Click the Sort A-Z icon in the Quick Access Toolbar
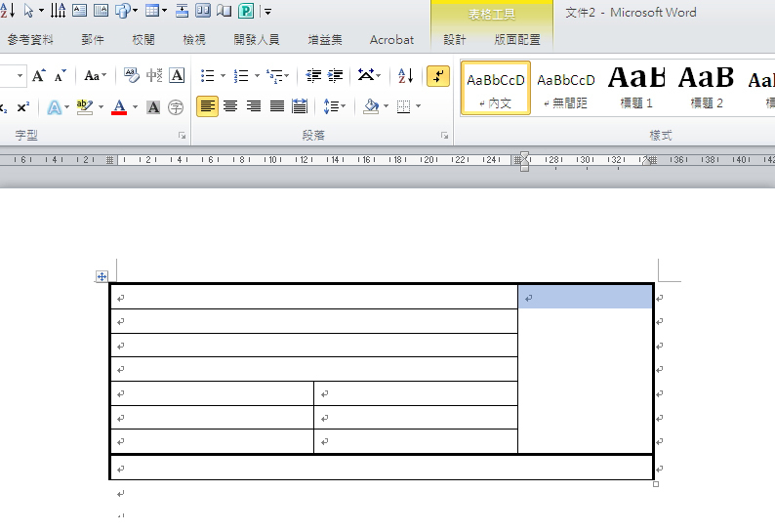The image size is (775, 532). click(7, 11)
